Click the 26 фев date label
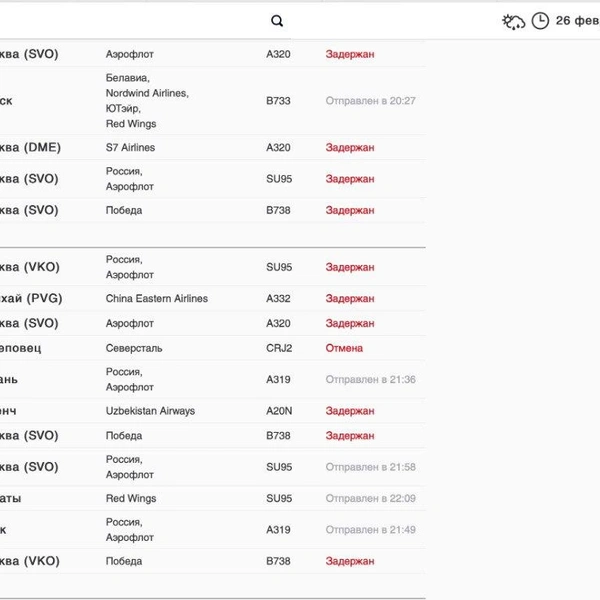 coord(577,21)
